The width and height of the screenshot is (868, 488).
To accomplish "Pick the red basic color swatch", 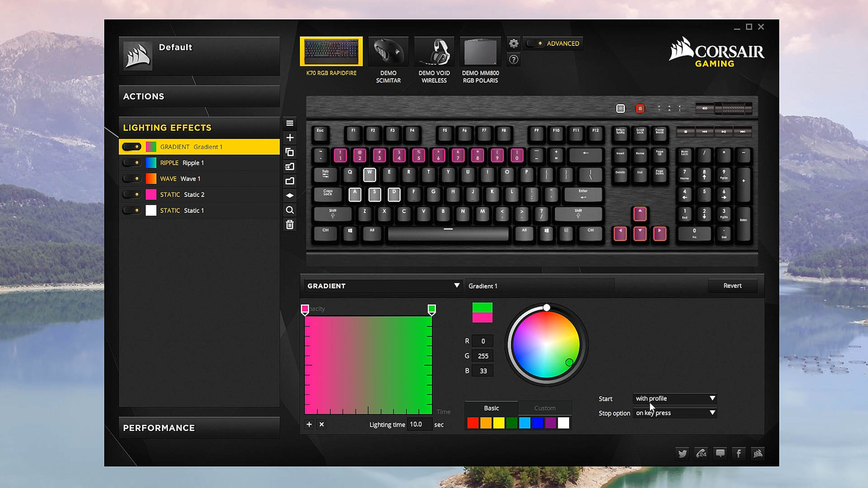I will point(473,423).
